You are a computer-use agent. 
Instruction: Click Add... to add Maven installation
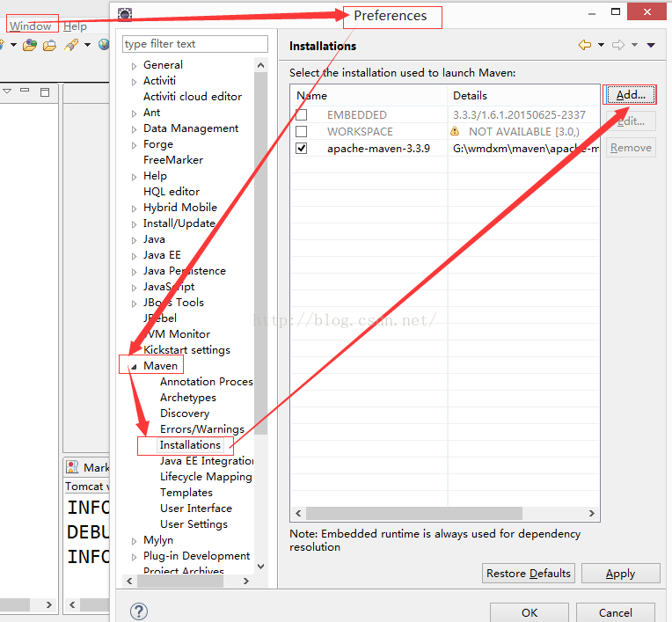(630, 95)
